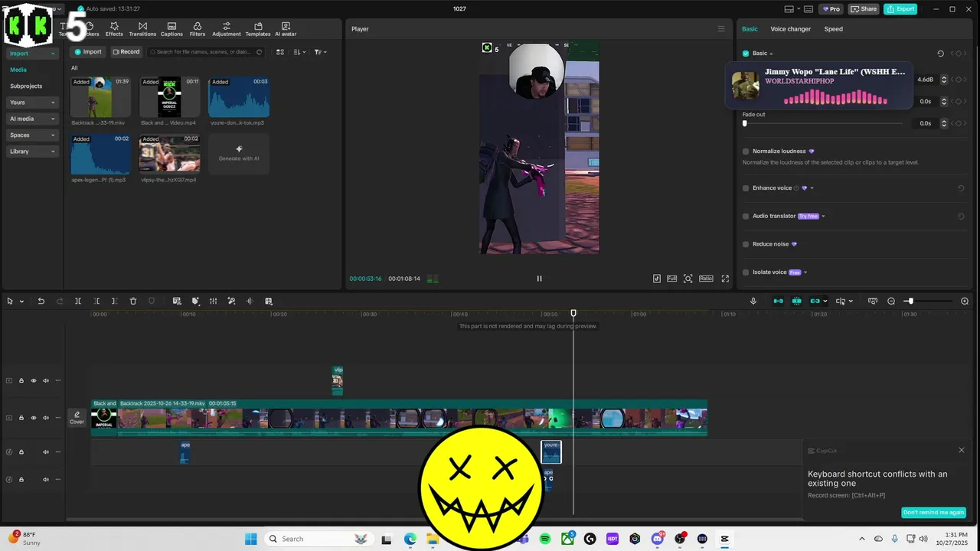Enable Normalize loudness checkbox
Screen dimensions: 980x551
click(x=746, y=152)
